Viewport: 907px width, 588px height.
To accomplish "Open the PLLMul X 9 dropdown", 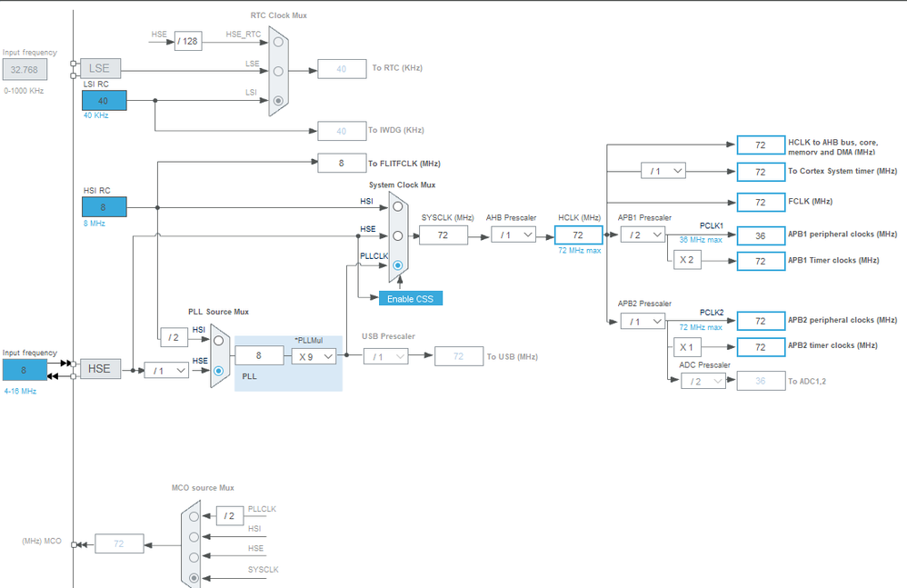I will (314, 357).
